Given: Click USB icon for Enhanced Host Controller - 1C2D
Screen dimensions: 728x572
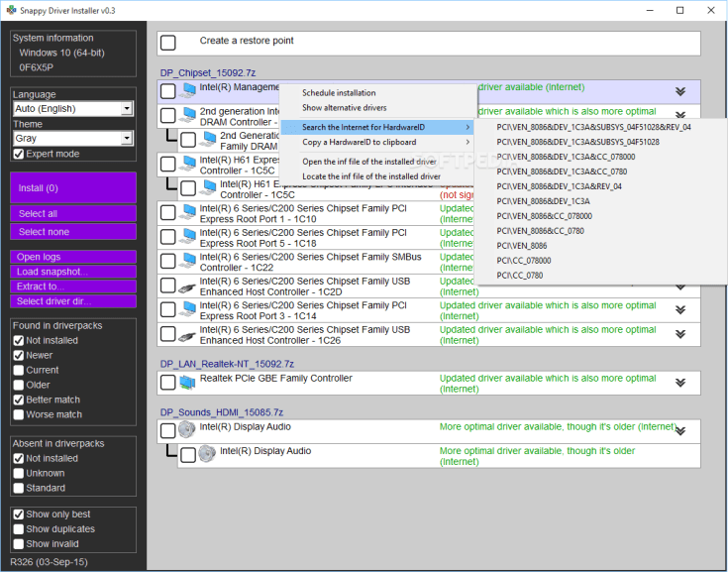Looking at the screenshot, I should tap(187, 286).
